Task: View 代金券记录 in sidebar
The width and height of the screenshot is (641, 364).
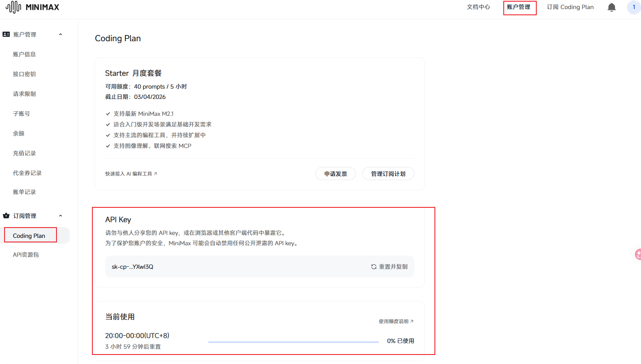Action: point(27,173)
